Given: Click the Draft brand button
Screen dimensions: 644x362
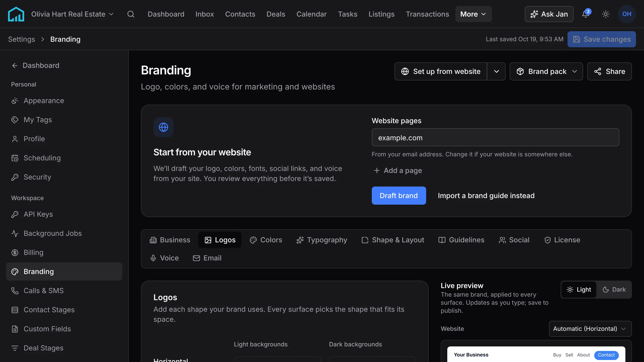Looking at the screenshot, I should pos(399,196).
